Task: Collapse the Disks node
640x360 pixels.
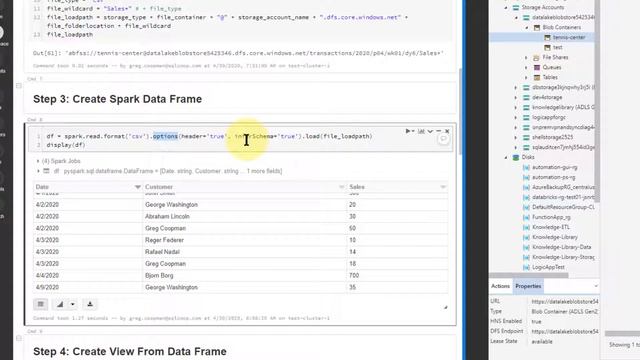Action: (x=506, y=157)
